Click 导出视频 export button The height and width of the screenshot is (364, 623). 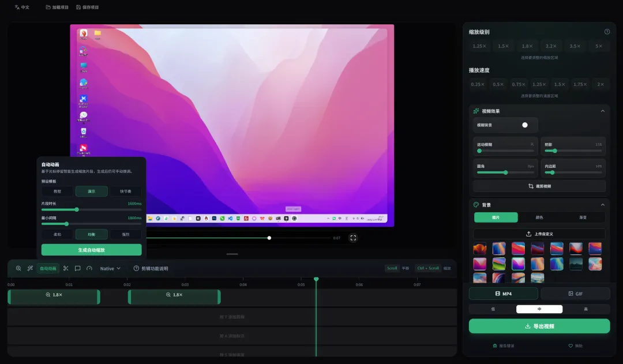539,327
